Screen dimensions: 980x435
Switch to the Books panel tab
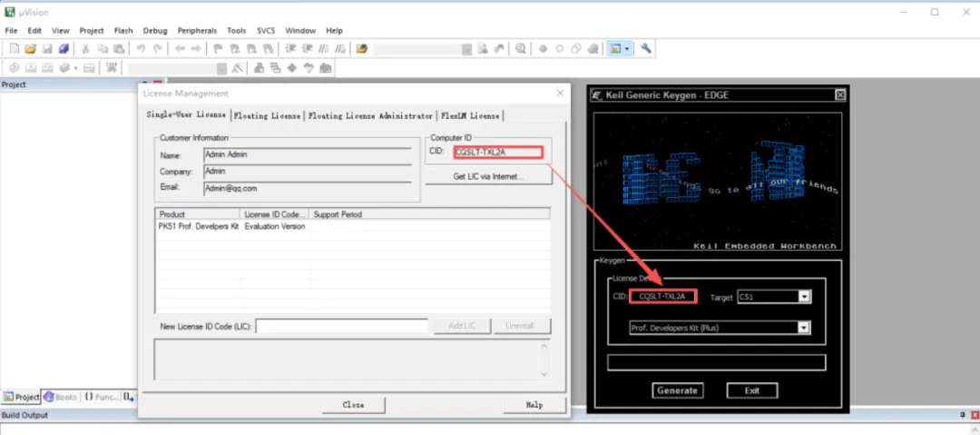tap(61, 397)
